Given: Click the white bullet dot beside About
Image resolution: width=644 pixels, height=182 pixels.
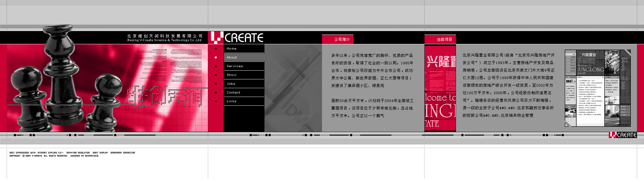Looking at the screenshot, I should 215,57.
